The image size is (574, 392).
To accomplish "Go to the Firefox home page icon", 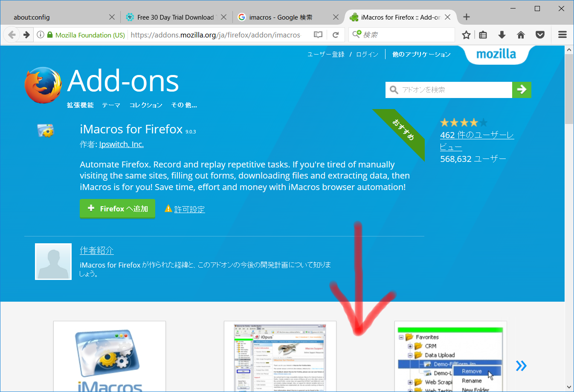I will (521, 35).
